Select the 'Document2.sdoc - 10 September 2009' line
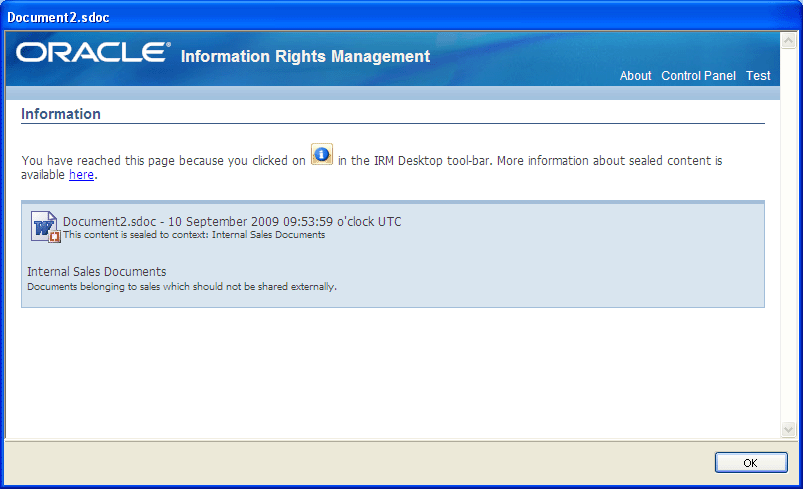This screenshot has height=489, width=803. [232, 222]
